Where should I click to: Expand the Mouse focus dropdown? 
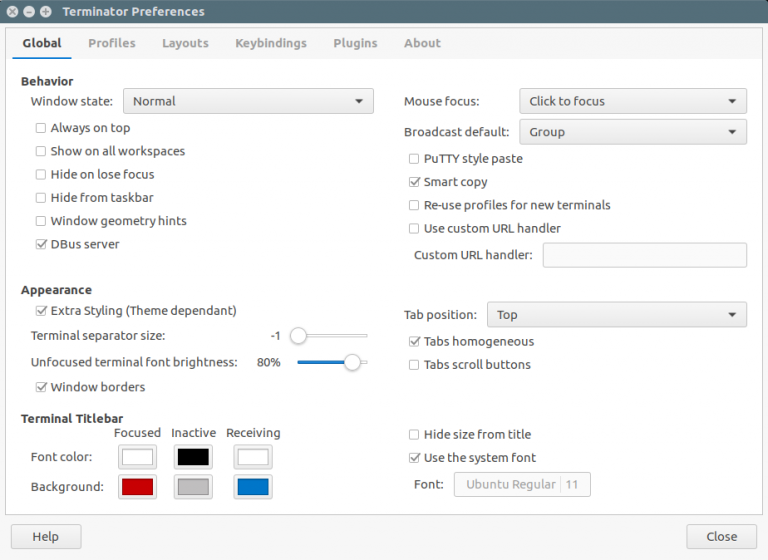632,101
